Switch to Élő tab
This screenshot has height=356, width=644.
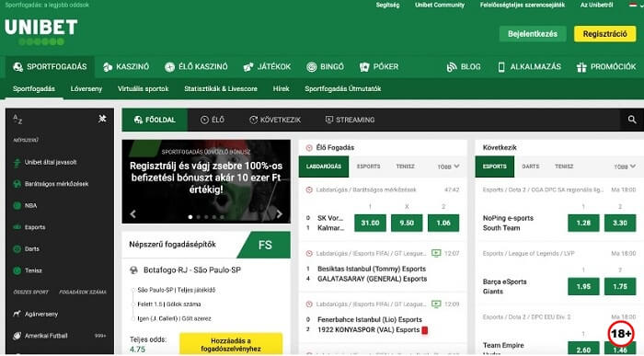213,120
